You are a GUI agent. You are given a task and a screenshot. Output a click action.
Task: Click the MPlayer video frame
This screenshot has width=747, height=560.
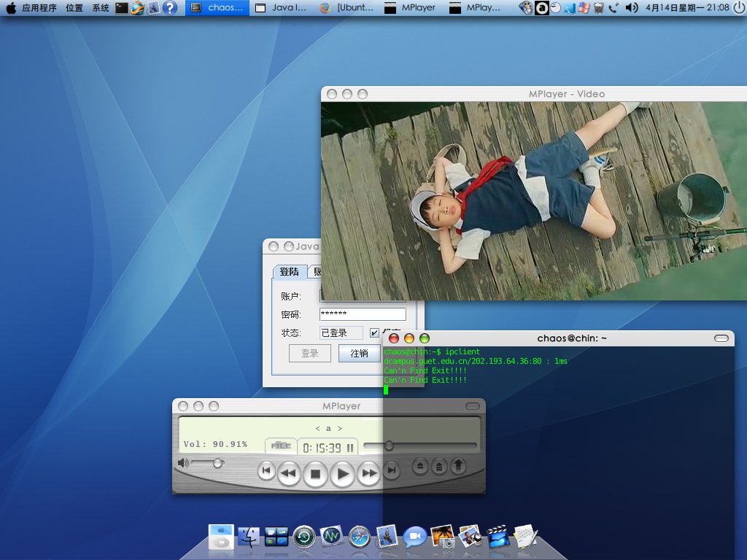coord(534,201)
